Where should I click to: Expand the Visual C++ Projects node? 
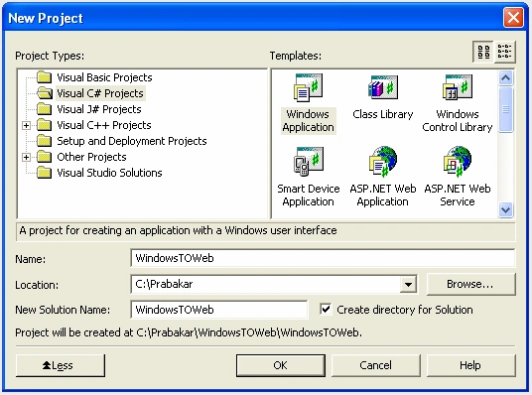point(26,126)
